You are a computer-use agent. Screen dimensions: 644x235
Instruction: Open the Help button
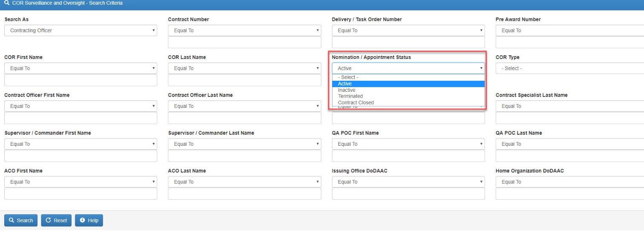[x=89, y=221]
